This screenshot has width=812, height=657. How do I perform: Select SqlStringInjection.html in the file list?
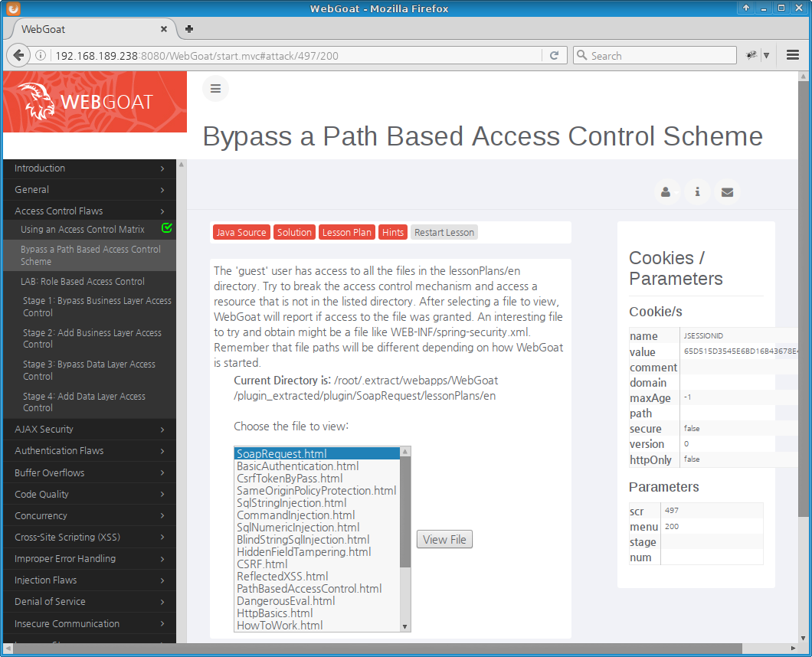pos(317,503)
